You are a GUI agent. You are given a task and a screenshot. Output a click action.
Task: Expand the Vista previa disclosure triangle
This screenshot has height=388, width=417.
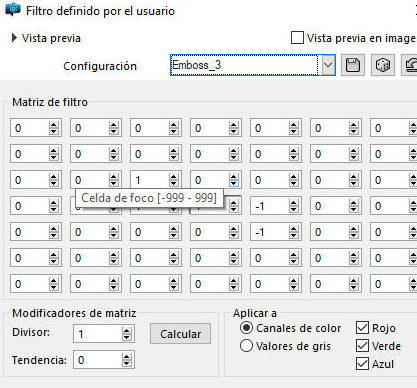click(x=14, y=38)
